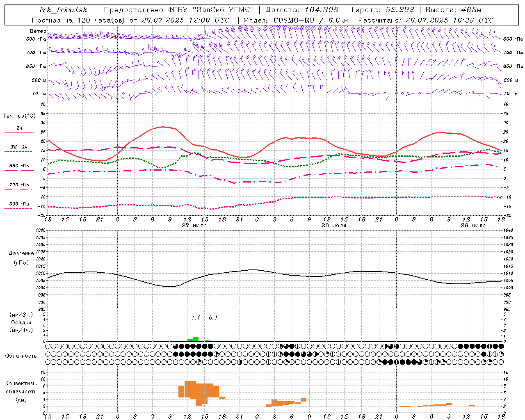Click the "(км)" convective height unit label
Screen dimensions: 525x420
point(21,399)
